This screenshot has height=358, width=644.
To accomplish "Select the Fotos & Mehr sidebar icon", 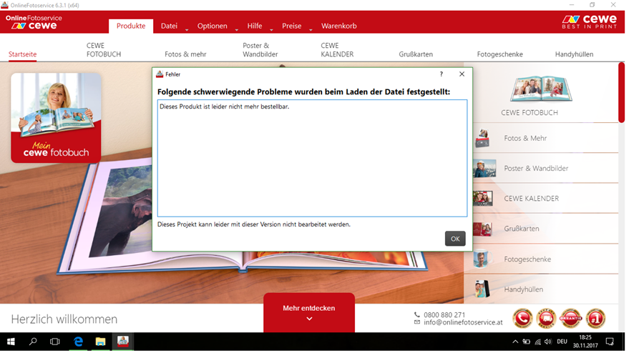I will [x=483, y=139].
